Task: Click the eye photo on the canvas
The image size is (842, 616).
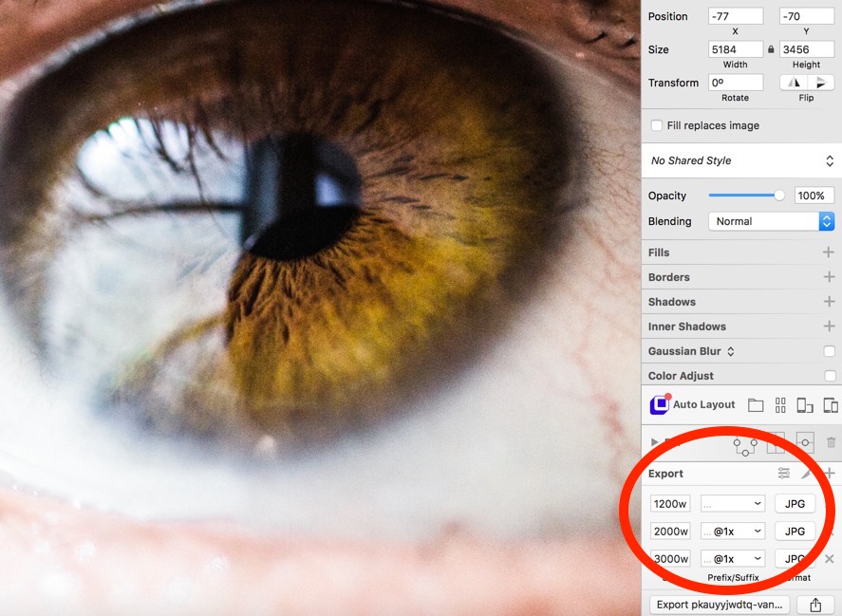Action: 321,308
